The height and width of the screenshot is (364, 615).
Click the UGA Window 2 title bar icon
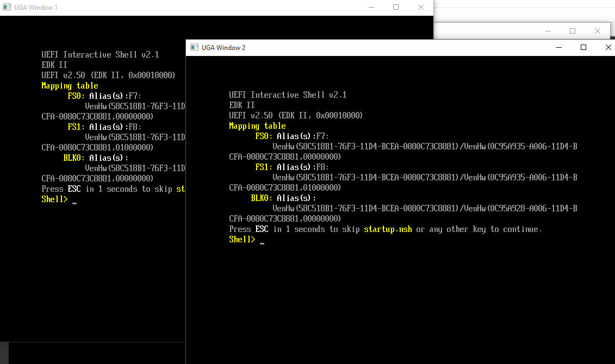click(195, 47)
